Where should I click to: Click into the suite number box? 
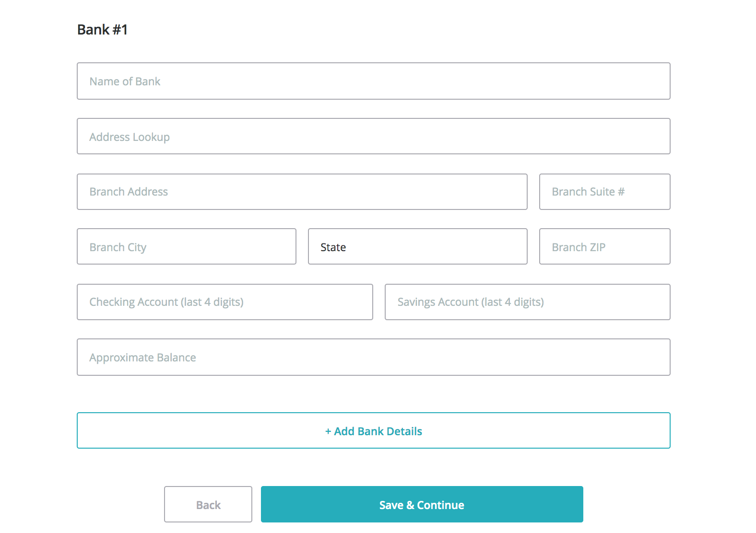(604, 192)
